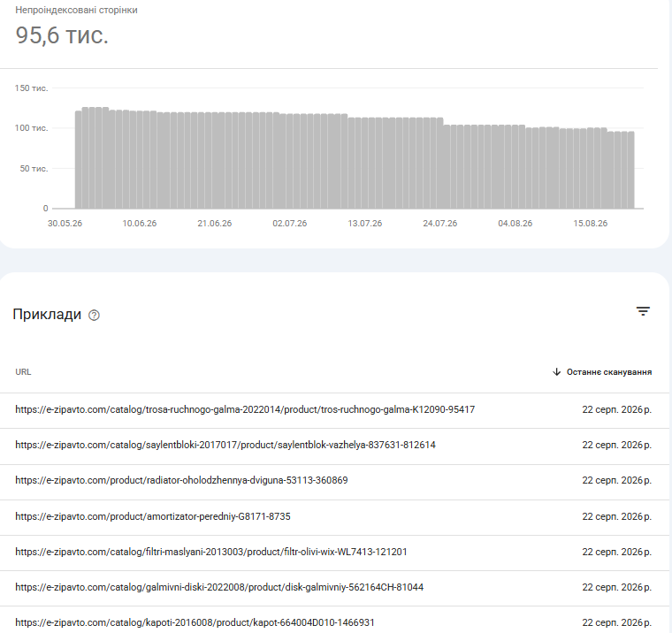
Task: Open URL for tros-ruchnogo-galma-K12090-95417
Action: point(245,409)
